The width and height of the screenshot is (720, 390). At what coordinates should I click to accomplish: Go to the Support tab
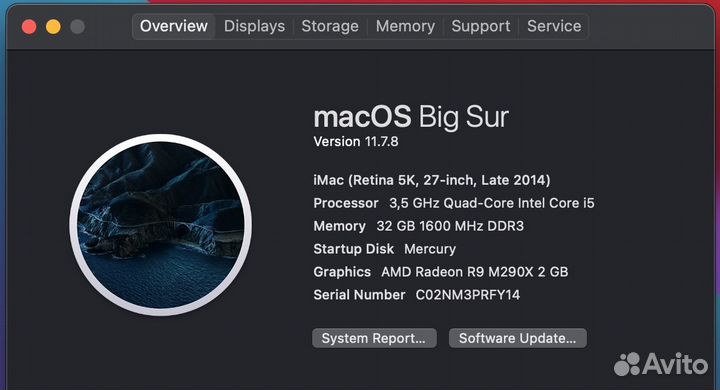point(480,26)
